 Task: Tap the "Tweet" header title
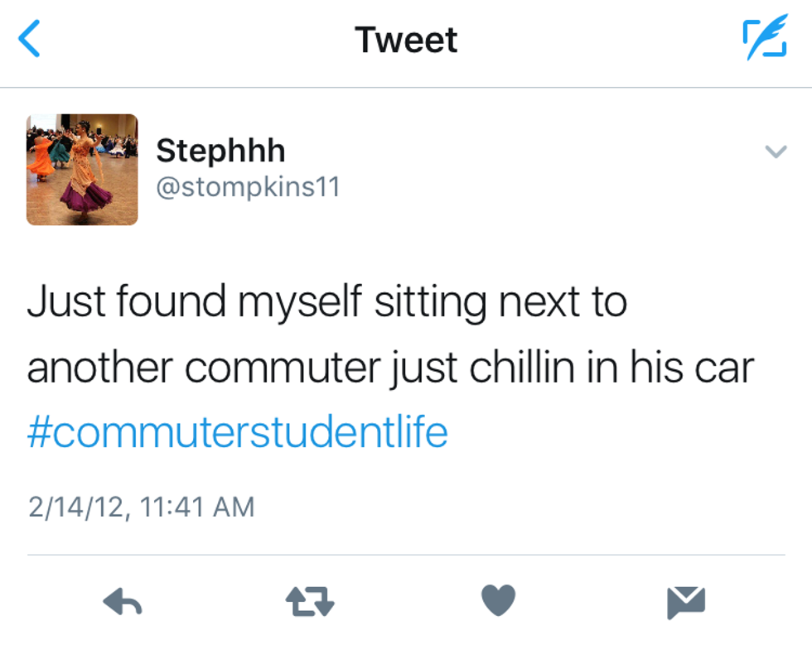pos(406,40)
